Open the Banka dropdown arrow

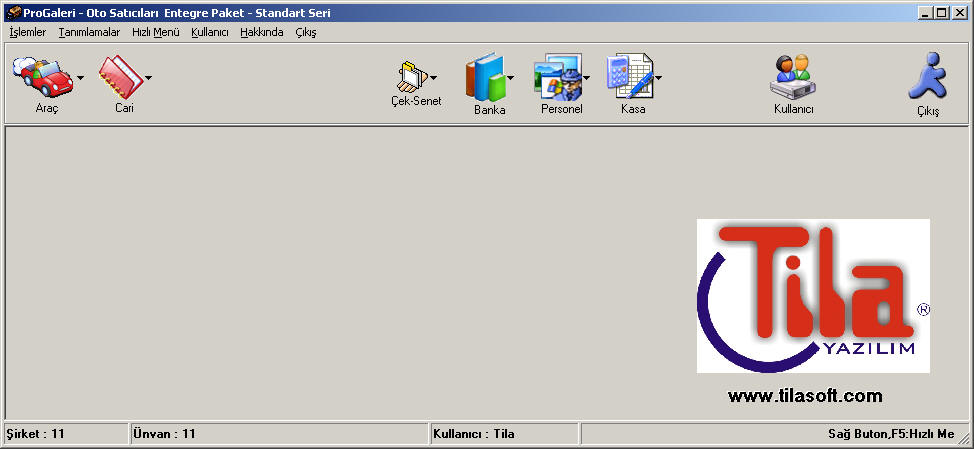point(511,77)
